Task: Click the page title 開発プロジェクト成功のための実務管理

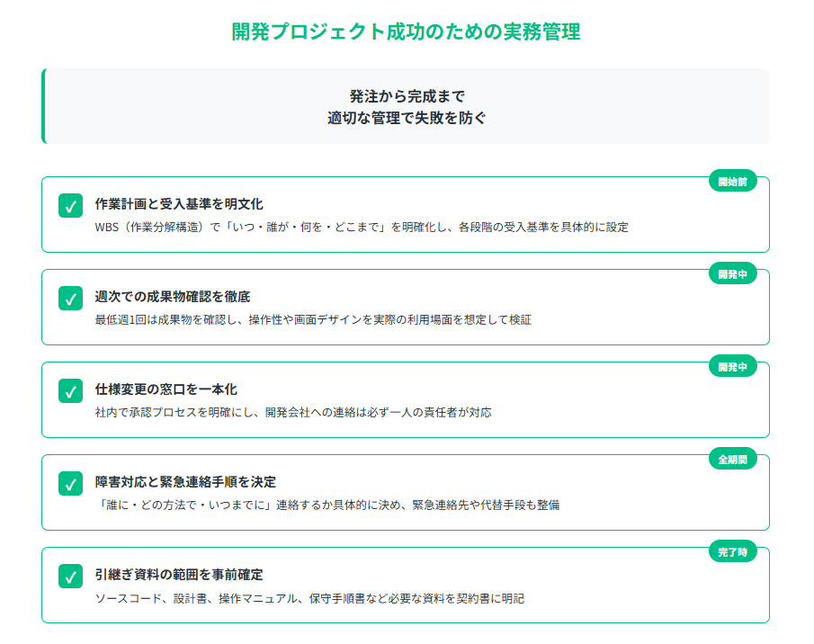Action: [406, 31]
